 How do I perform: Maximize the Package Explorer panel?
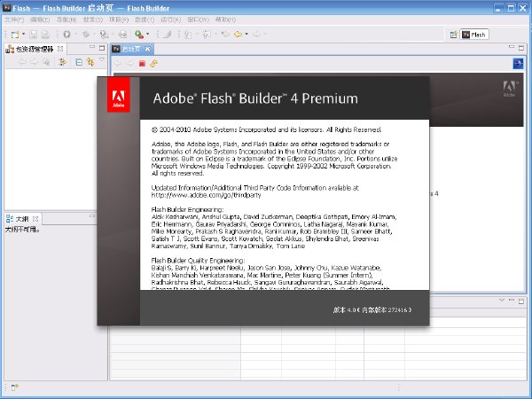tap(102, 48)
